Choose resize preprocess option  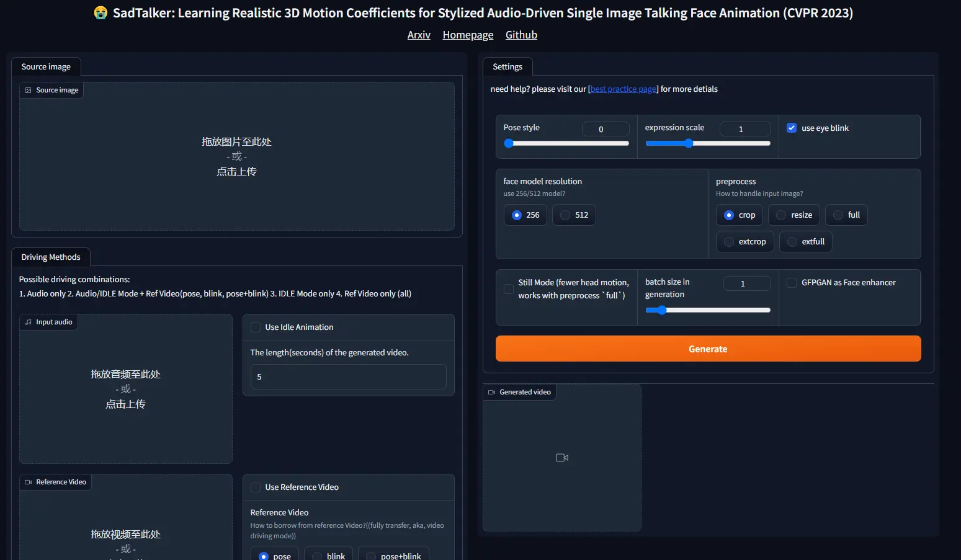point(794,215)
